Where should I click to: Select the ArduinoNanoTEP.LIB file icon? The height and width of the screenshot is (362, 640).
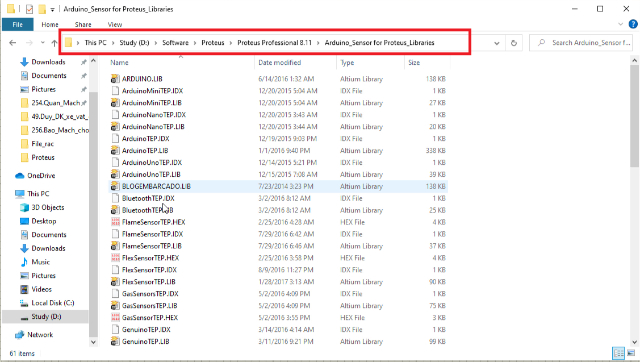116,127
